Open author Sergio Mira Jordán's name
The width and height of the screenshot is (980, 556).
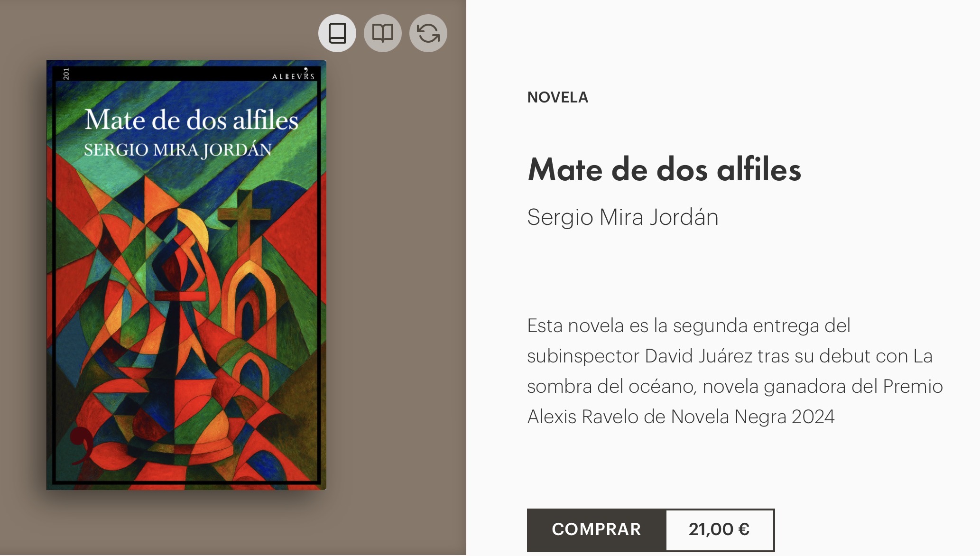click(x=623, y=217)
